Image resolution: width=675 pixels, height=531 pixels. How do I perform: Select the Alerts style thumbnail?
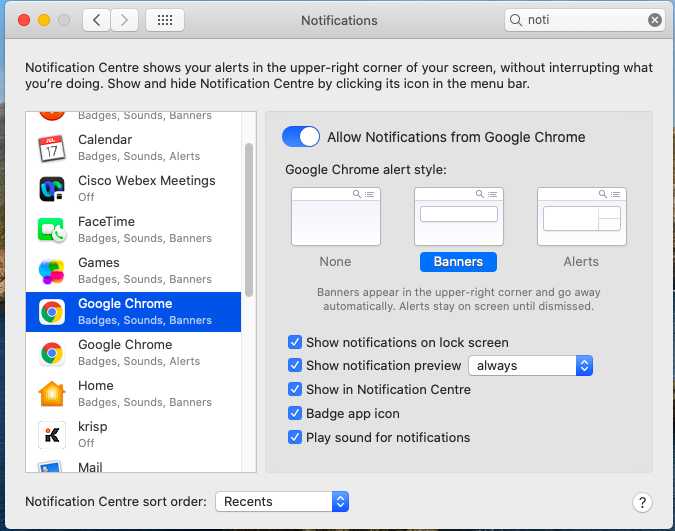[582, 217]
